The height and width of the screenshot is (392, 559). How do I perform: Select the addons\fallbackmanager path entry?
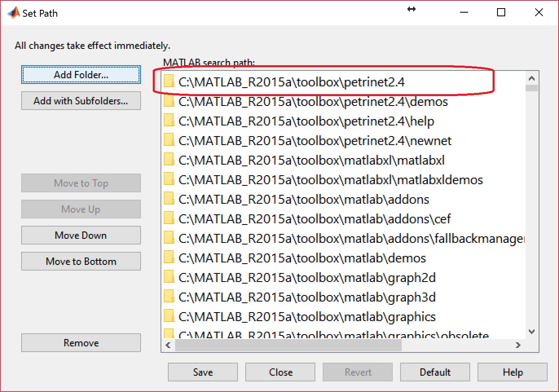click(343, 238)
